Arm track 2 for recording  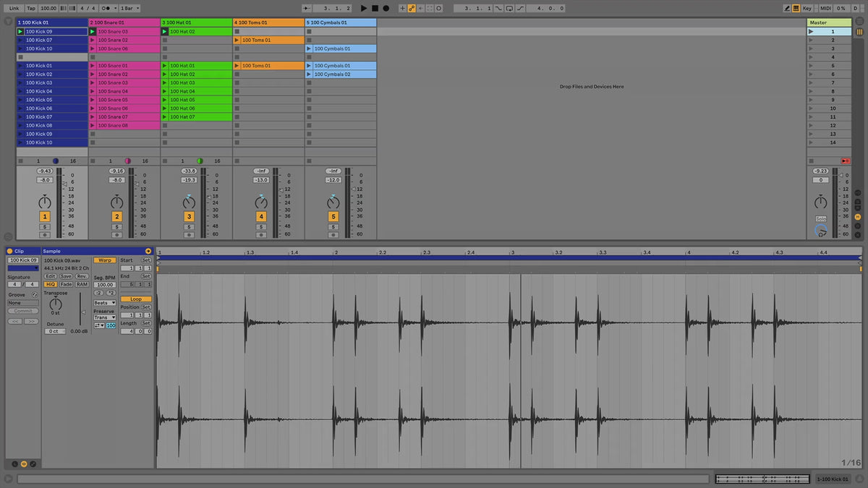click(116, 235)
